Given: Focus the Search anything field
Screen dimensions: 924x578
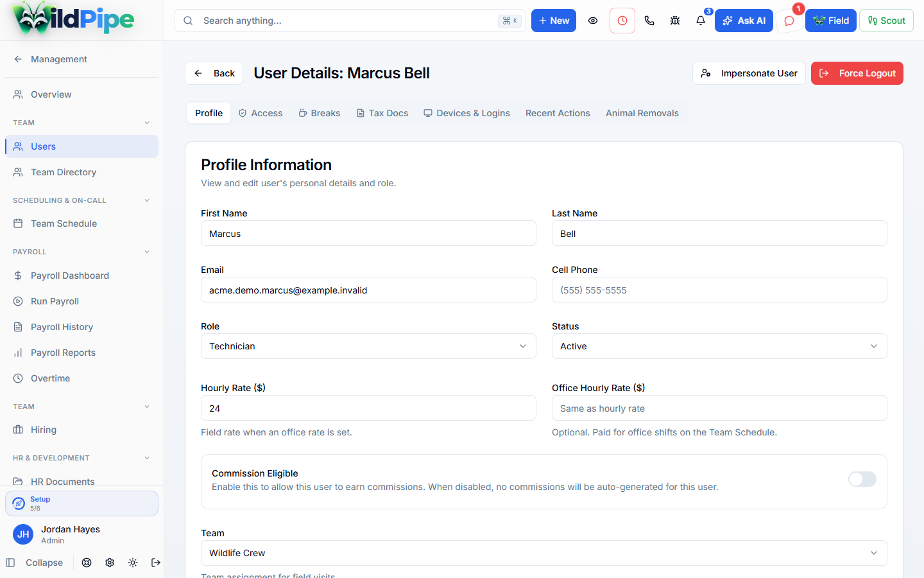Looking at the screenshot, I should (350, 21).
